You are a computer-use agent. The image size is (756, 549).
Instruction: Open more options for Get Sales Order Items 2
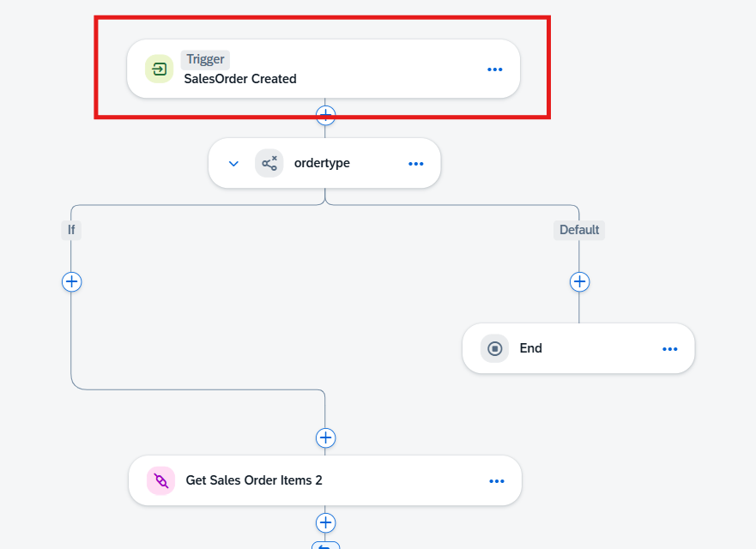[497, 481]
